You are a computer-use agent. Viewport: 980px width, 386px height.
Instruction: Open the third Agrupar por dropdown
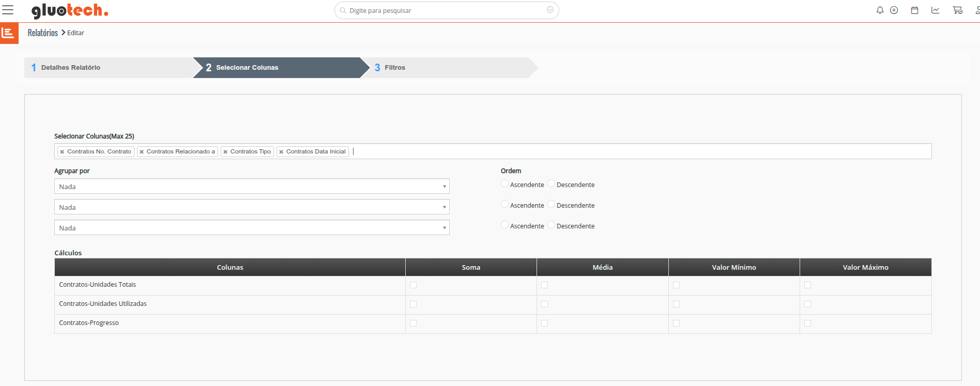click(252, 227)
